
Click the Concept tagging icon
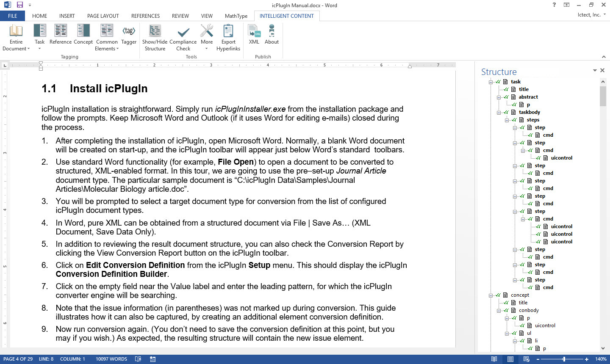tap(83, 34)
